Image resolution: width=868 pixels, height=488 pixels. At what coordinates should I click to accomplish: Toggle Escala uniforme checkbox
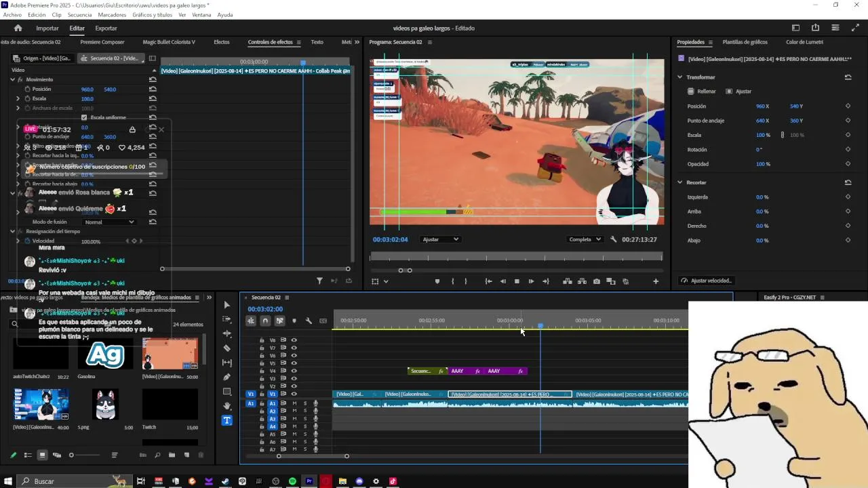click(84, 117)
